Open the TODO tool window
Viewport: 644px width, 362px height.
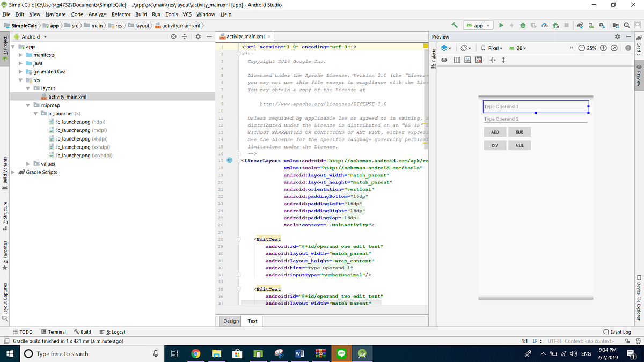pos(23,332)
